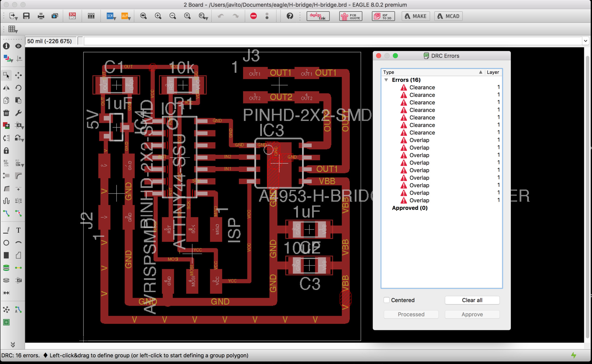Select the Rotate tool

click(x=18, y=88)
